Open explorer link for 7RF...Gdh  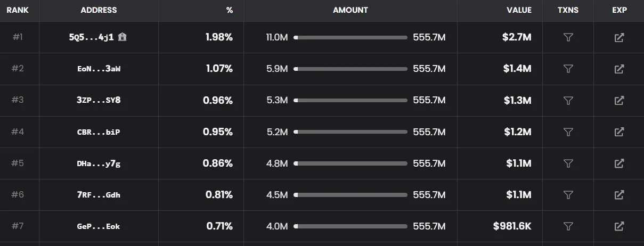[619, 194]
